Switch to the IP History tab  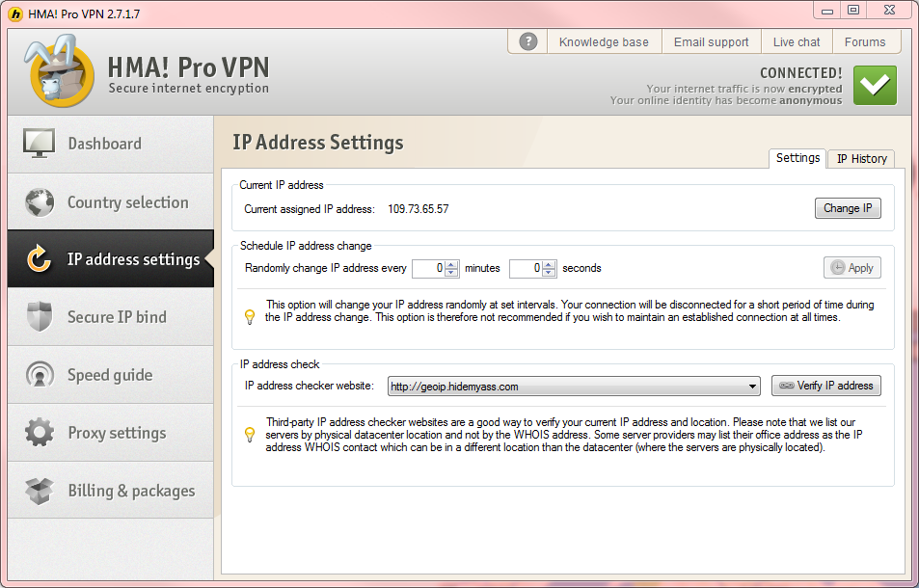pyautogui.click(x=861, y=159)
